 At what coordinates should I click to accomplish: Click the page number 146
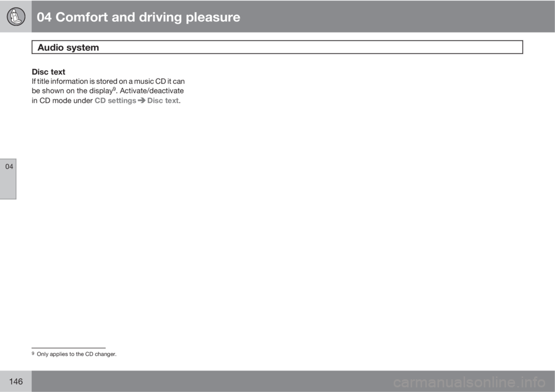(x=16, y=382)
